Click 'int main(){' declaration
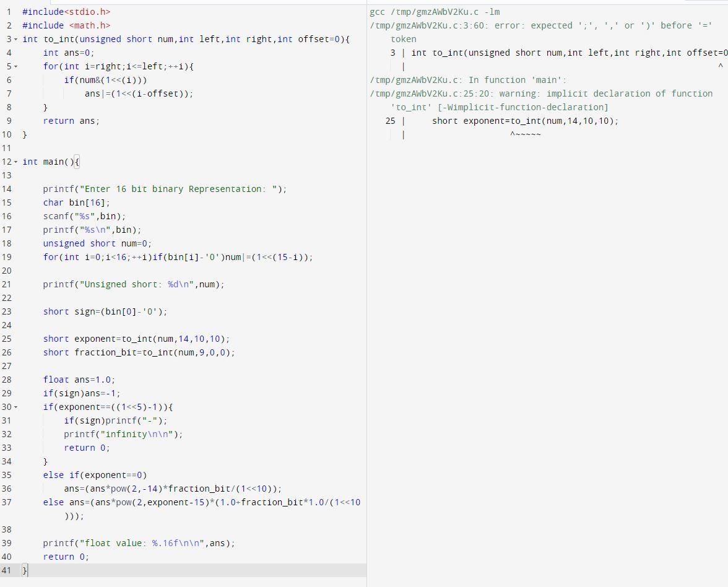Viewport: 728px width, 587px height. click(51, 162)
